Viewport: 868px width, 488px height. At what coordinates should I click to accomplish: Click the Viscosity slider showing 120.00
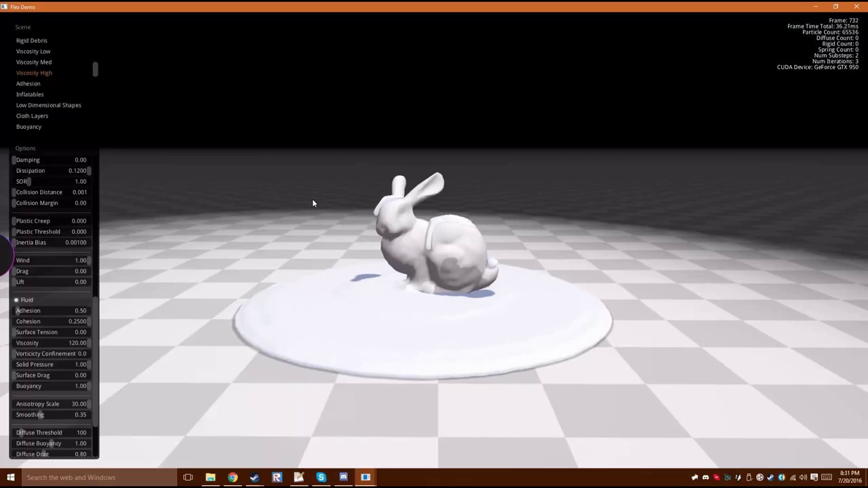52,343
